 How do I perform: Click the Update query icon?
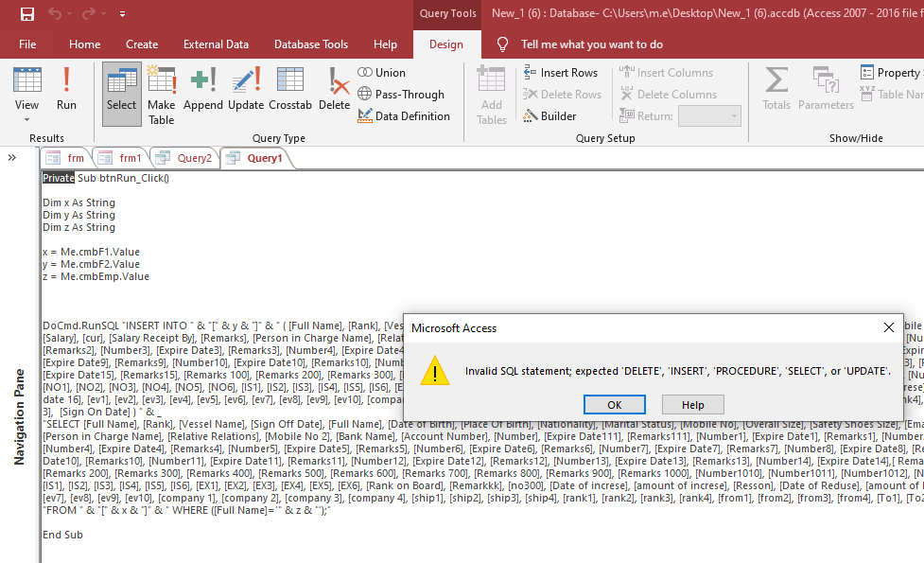point(246,90)
